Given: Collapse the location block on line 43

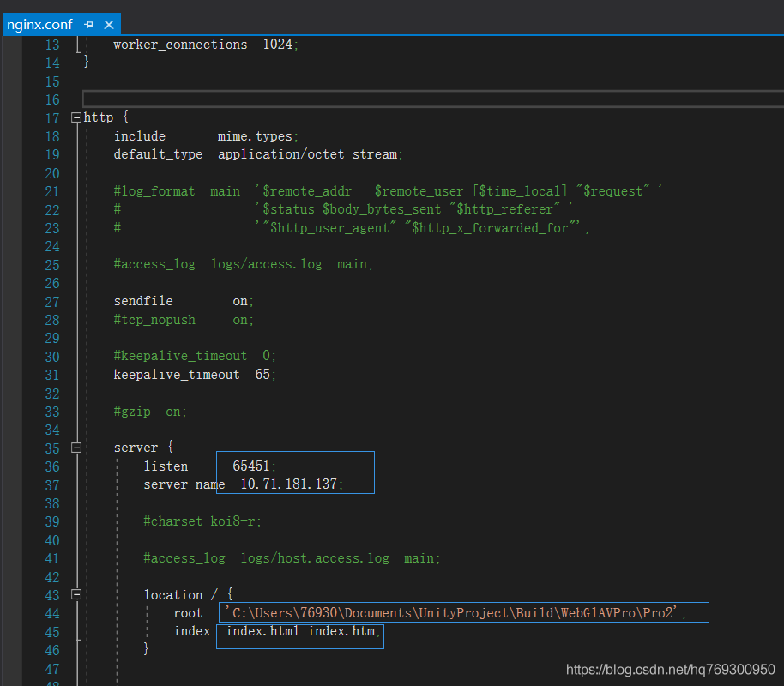Looking at the screenshot, I should point(76,594).
